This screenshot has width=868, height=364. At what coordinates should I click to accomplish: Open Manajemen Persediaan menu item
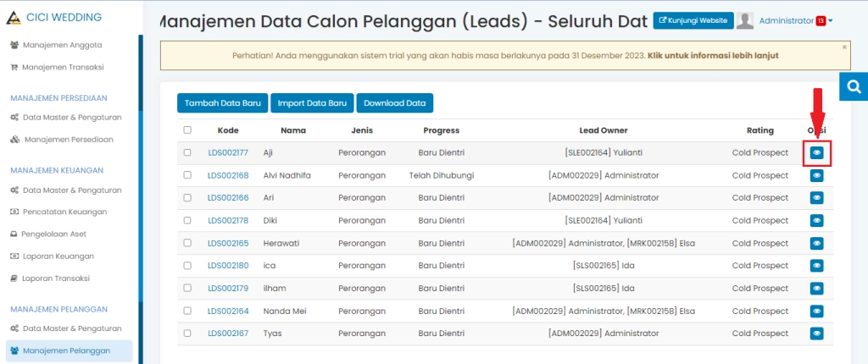click(61, 140)
